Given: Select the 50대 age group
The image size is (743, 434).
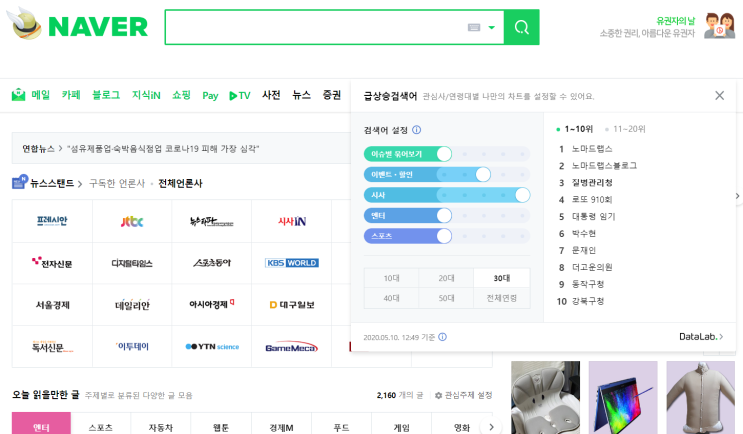Looking at the screenshot, I should point(446,298).
